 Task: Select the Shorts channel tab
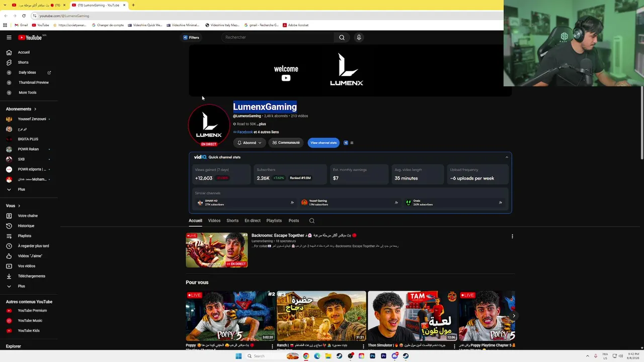(x=232, y=221)
